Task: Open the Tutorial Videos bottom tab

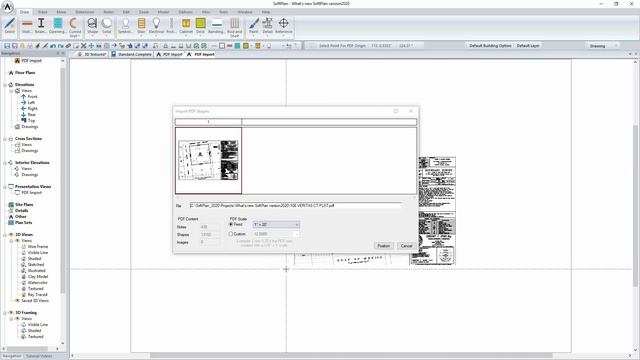Action: (39, 356)
